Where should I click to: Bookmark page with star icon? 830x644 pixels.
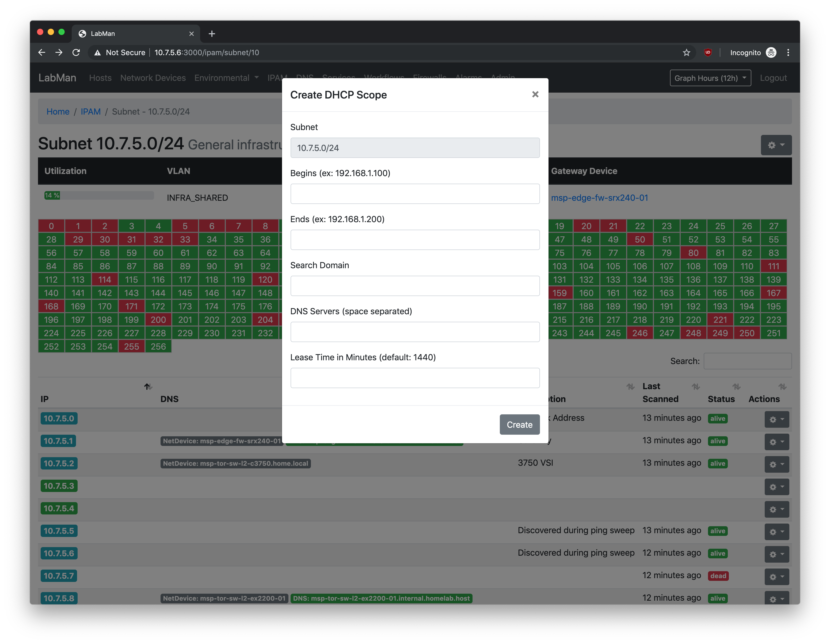(x=686, y=52)
